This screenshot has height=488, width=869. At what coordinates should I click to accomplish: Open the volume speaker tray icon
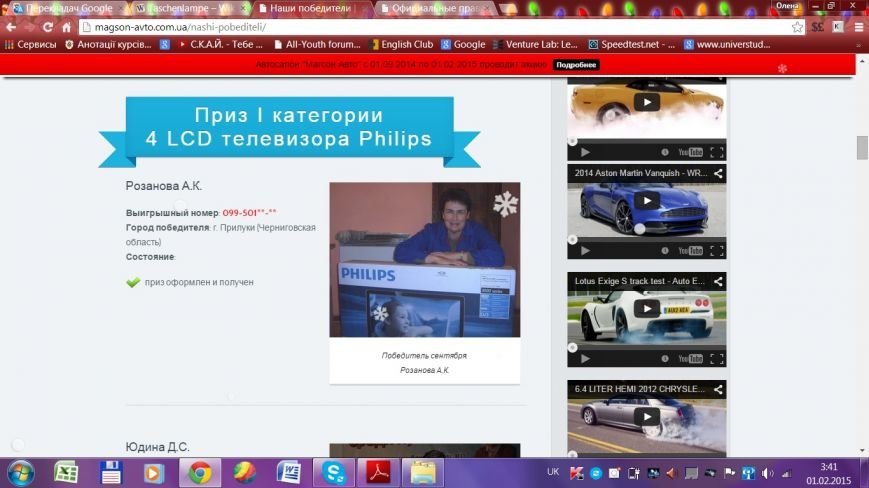(768, 473)
